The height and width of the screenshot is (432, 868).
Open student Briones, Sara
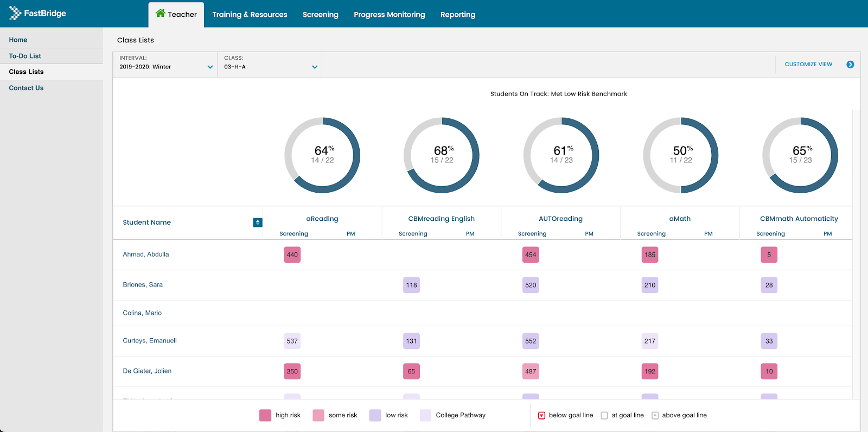pyautogui.click(x=143, y=285)
